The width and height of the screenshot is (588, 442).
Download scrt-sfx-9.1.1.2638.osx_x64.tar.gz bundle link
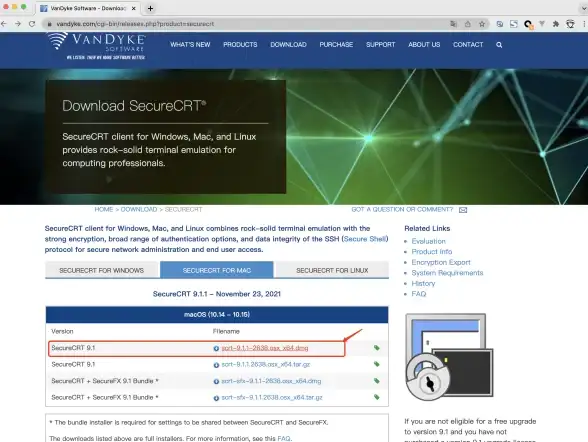coord(272,397)
